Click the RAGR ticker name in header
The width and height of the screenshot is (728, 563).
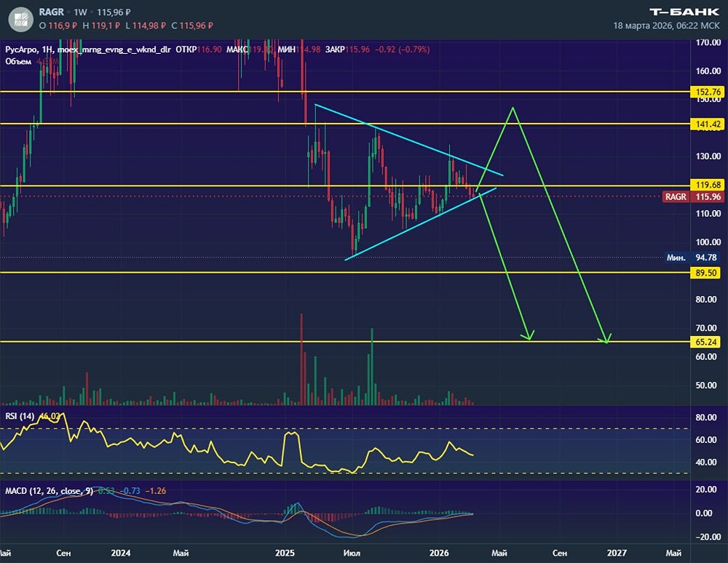pyautogui.click(x=52, y=12)
